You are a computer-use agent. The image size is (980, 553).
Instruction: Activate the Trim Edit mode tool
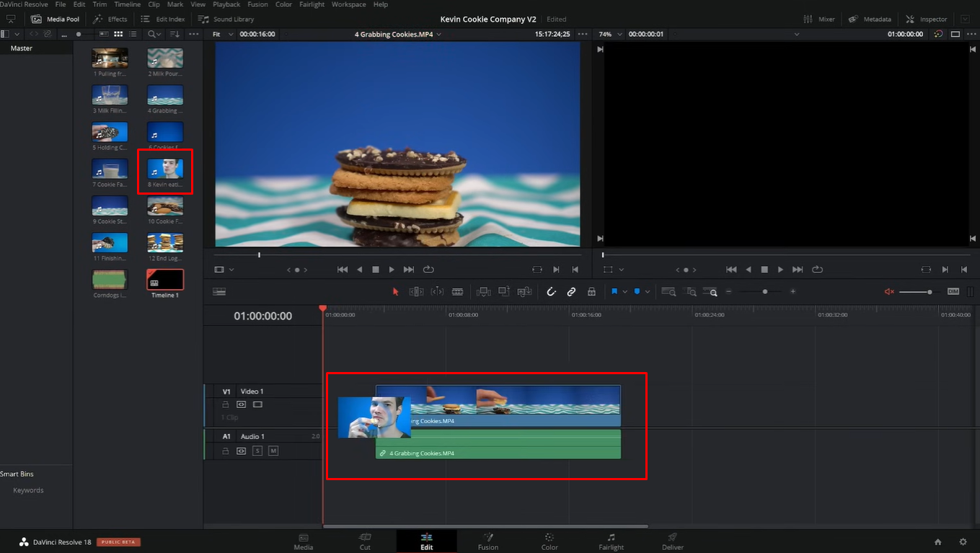tap(416, 291)
